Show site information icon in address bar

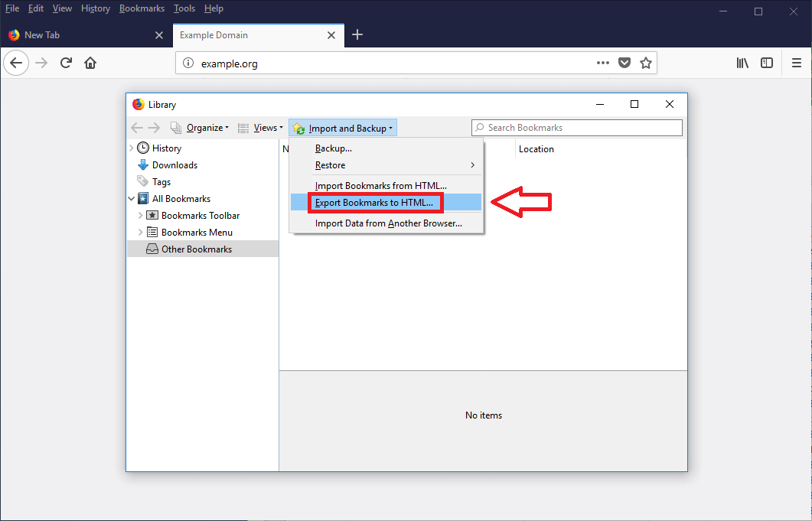188,63
